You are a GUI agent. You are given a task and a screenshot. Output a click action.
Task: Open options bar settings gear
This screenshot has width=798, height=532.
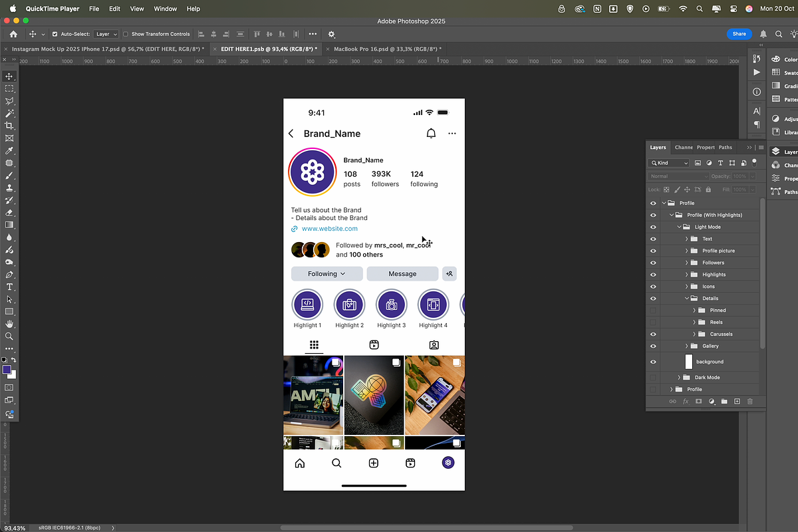point(332,34)
